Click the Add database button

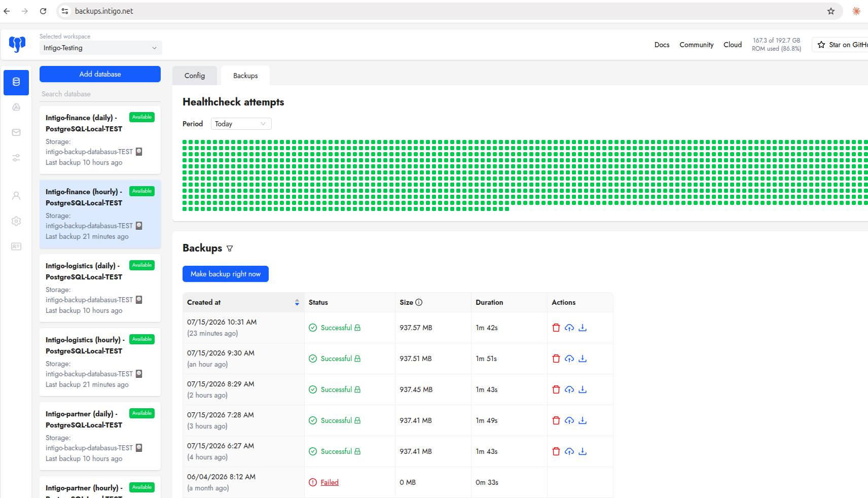click(x=100, y=74)
